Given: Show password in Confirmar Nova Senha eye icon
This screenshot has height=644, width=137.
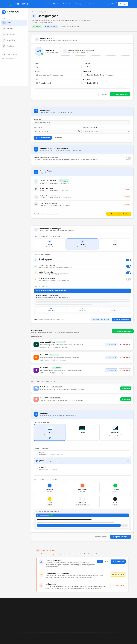Looking at the screenshot, I should coord(129,131).
